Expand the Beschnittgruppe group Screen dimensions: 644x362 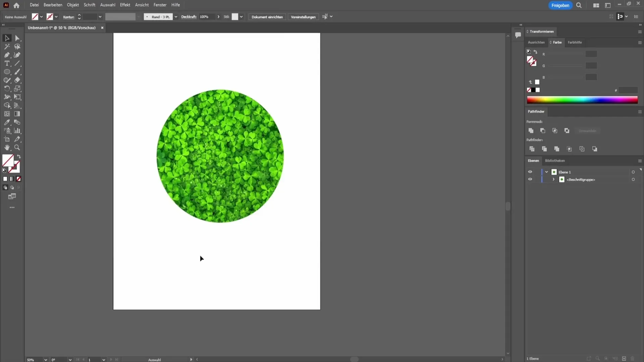[553, 179]
